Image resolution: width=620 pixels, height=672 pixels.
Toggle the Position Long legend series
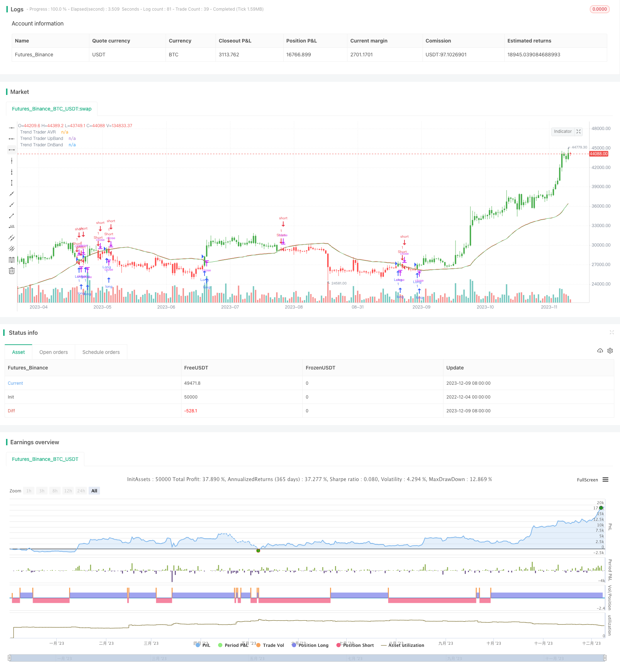coord(310,645)
